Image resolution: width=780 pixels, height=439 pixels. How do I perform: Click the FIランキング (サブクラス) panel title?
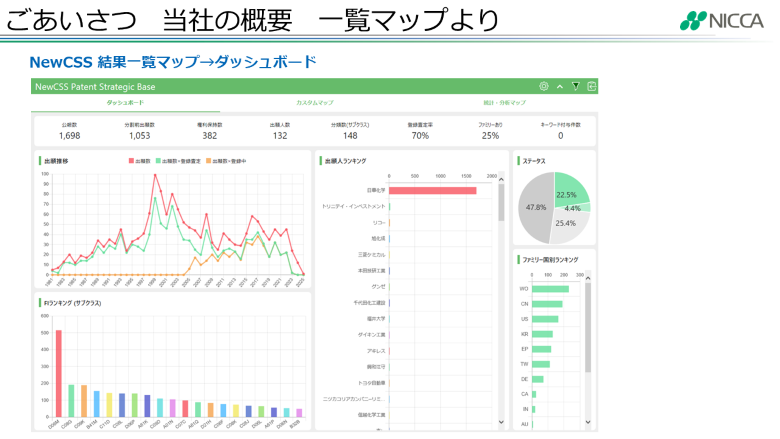73,303
